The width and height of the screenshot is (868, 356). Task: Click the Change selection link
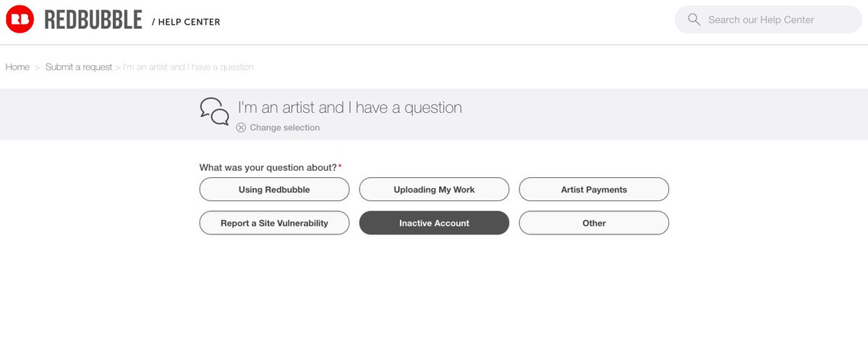point(284,127)
